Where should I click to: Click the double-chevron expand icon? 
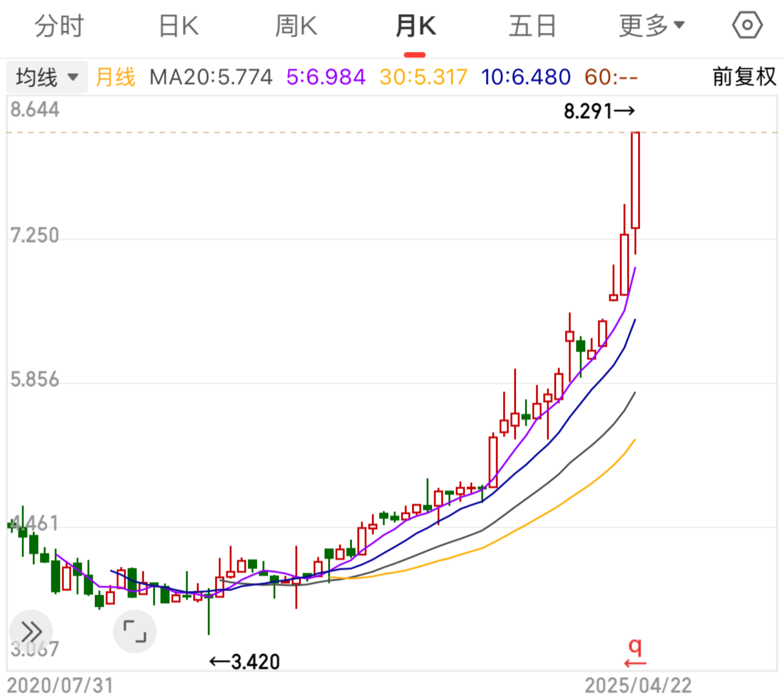[x=31, y=631]
